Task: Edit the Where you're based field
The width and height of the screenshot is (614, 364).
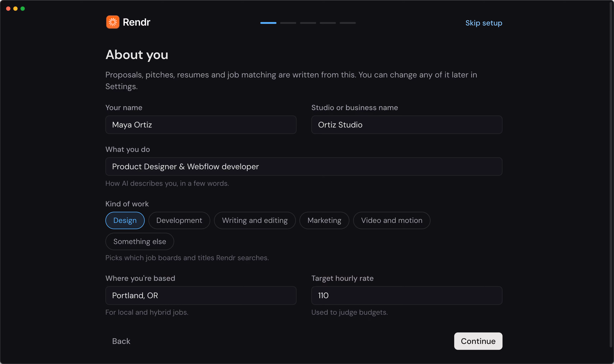Action: tap(201, 295)
